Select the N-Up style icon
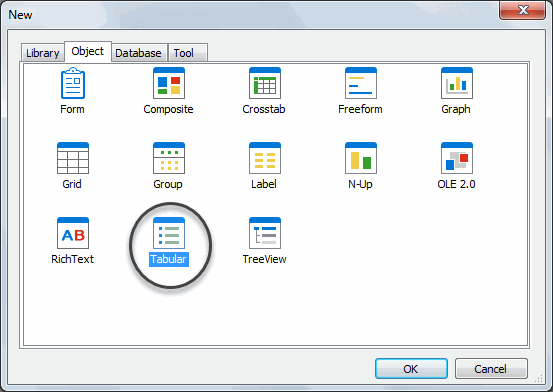The height and width of the screenshot is (392, 553). coord(361,158)
